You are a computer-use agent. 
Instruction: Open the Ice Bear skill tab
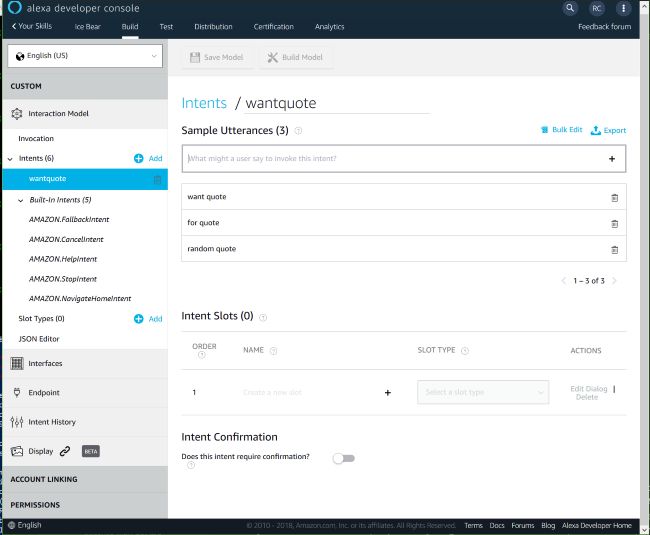[x=87, y=27]
